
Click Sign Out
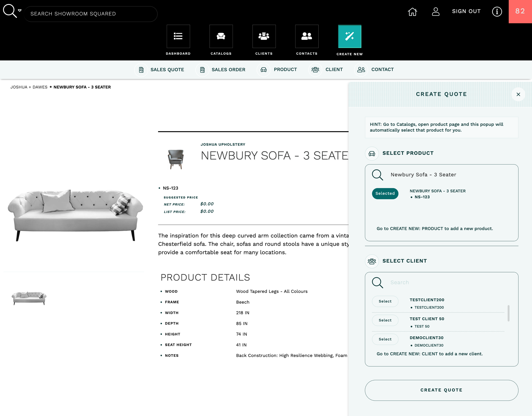[x=466, y=11]
